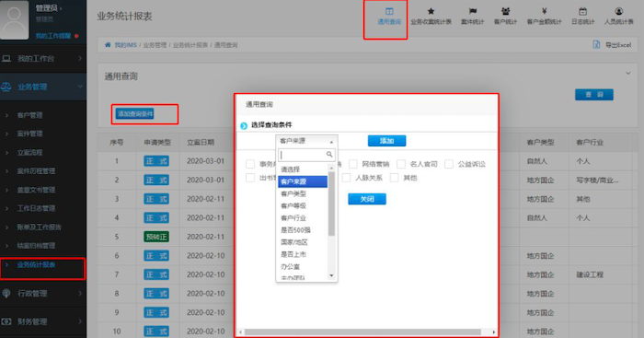Tick the 名人官司 checkbox
Viewport: 644px width, 338px height.
pyautogui.click(x=401, y=164)
